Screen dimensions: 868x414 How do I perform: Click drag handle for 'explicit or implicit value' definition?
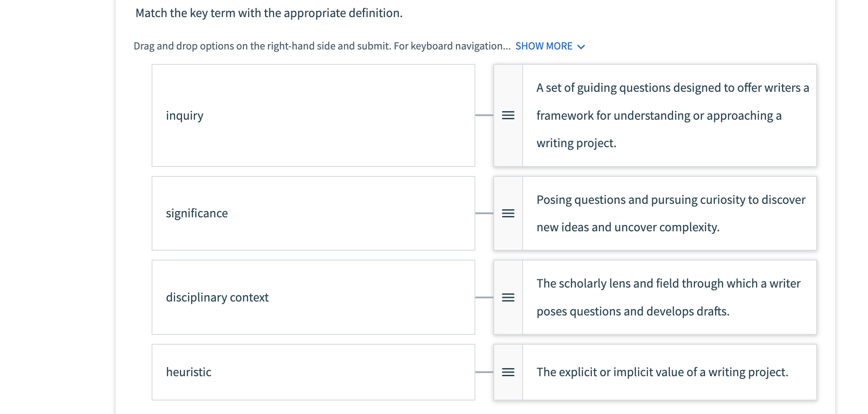508,372
